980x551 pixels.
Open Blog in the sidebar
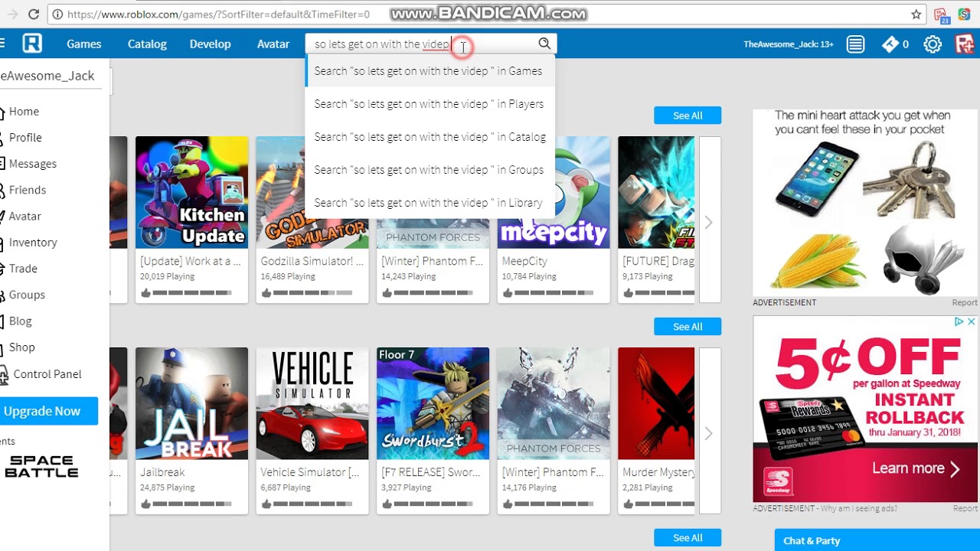20,321
